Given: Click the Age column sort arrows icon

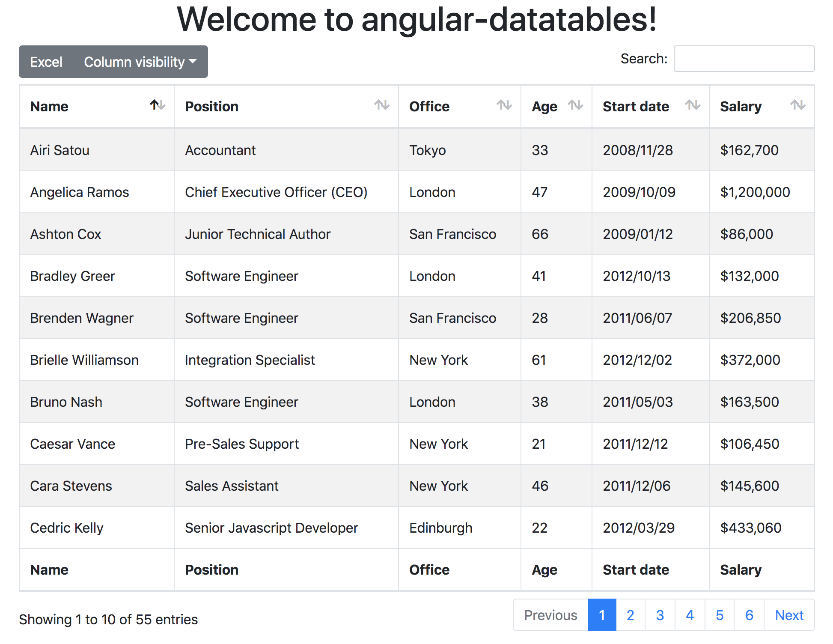Looking at the screenshot, I should [x=575, y=105].
